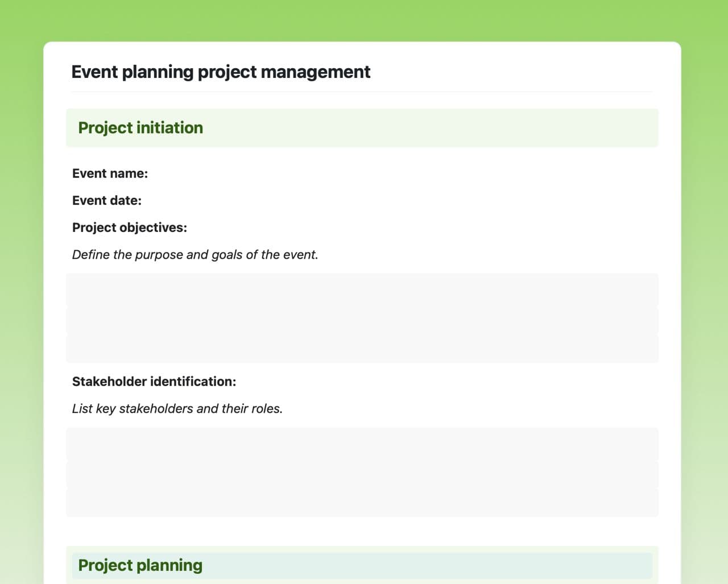Screen dimensions: 728x584
Task: Place cursor right after Event name colon
Action: point(150,173)
